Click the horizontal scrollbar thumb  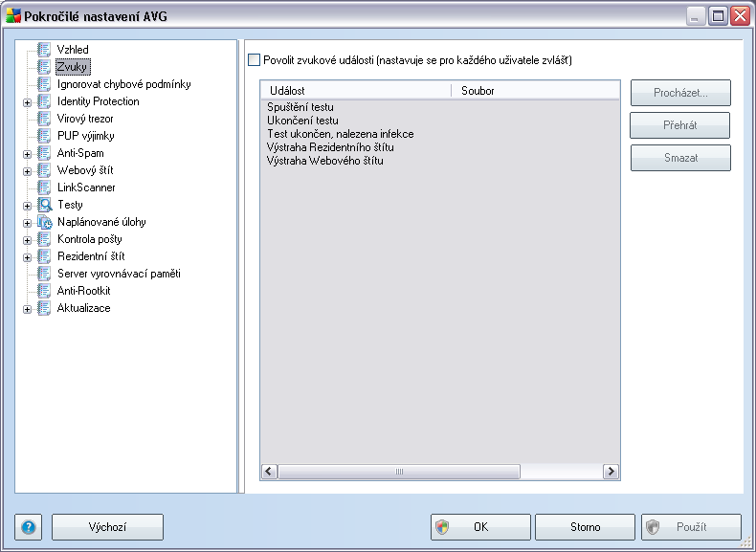click(x=399, y=471)
